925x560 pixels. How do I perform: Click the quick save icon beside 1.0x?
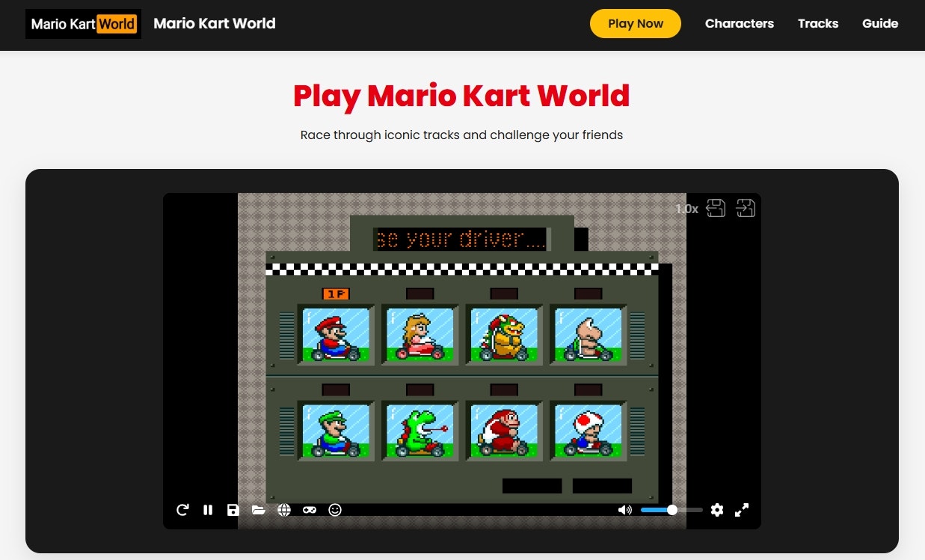click(716, 208)
